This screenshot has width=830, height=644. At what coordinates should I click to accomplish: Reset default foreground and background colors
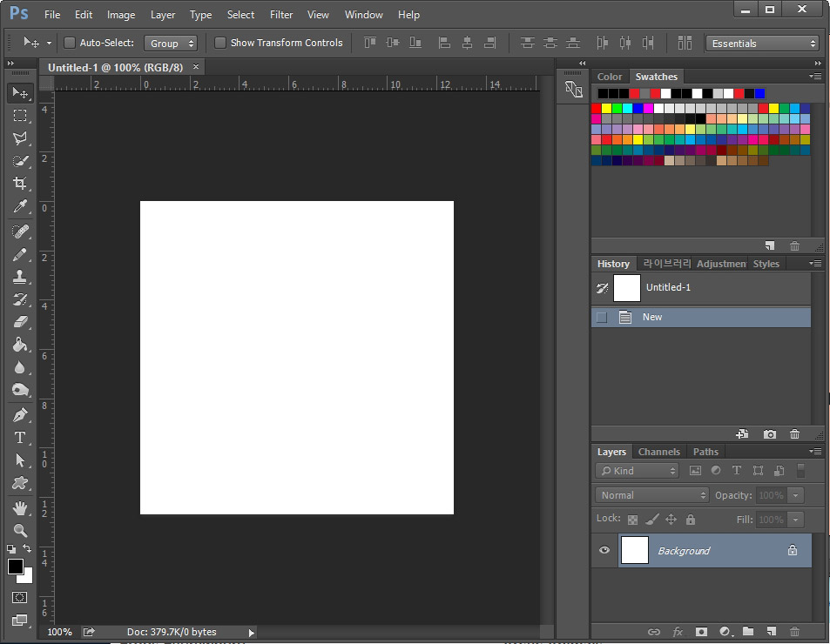click(x=11, y=549)
